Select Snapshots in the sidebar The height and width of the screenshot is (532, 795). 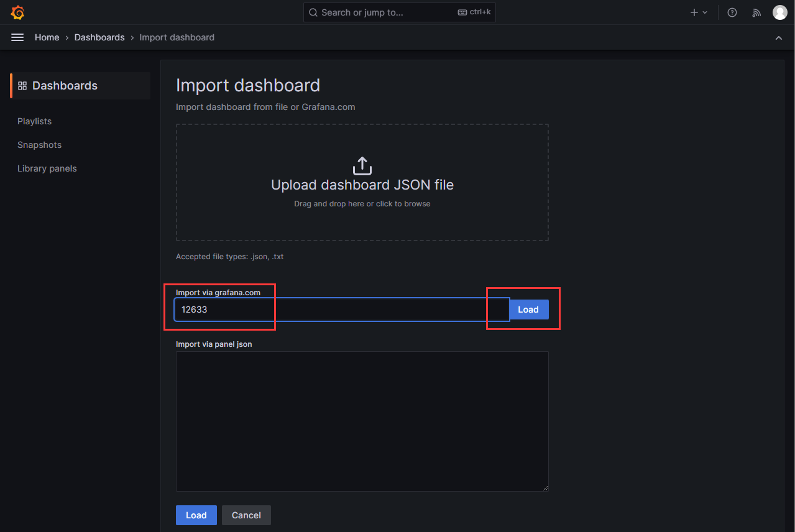39,145
